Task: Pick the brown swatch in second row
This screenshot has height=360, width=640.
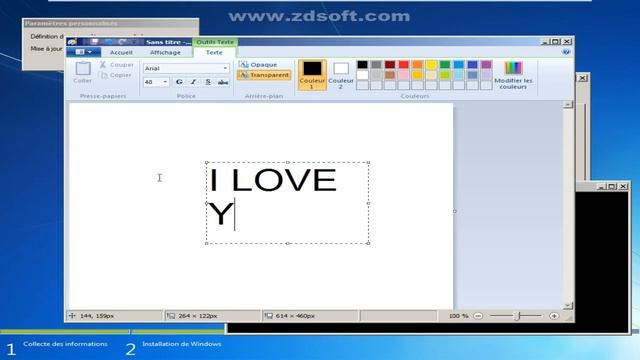Action: pos(390,75)
